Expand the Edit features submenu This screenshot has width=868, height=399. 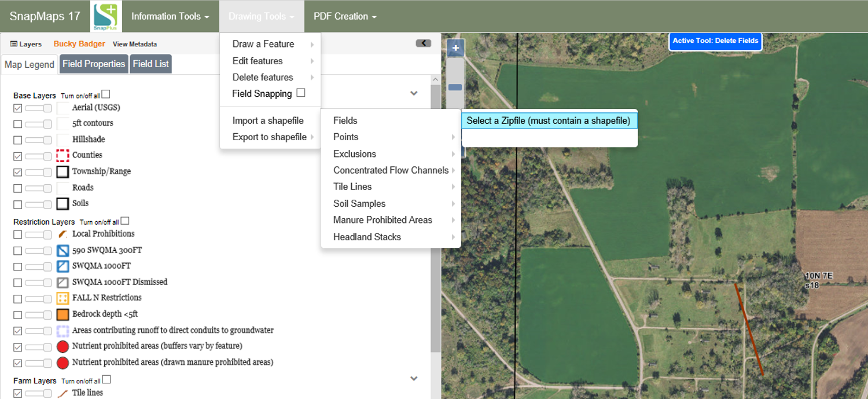270,61
